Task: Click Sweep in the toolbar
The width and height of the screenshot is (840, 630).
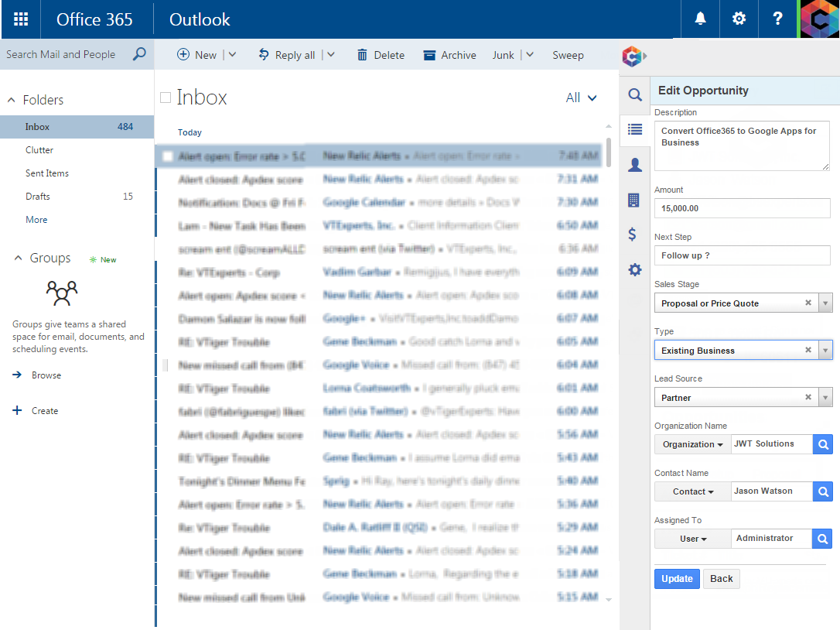Action: pyautogui.click(x=568, y=55)
